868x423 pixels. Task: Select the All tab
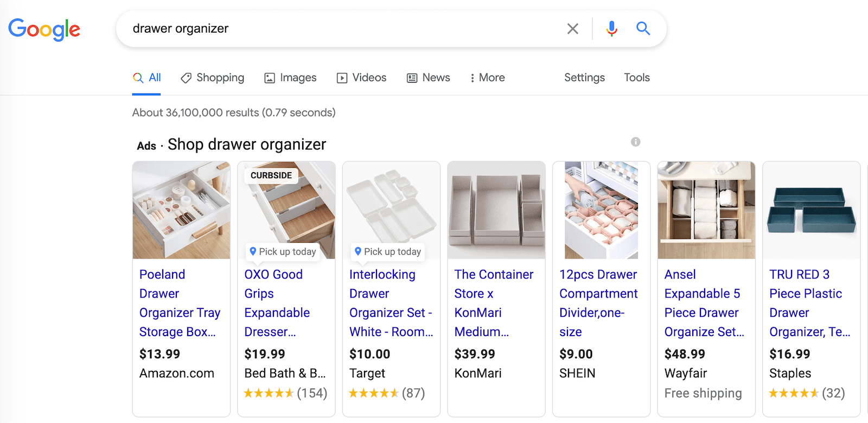(x=146, y=78)
